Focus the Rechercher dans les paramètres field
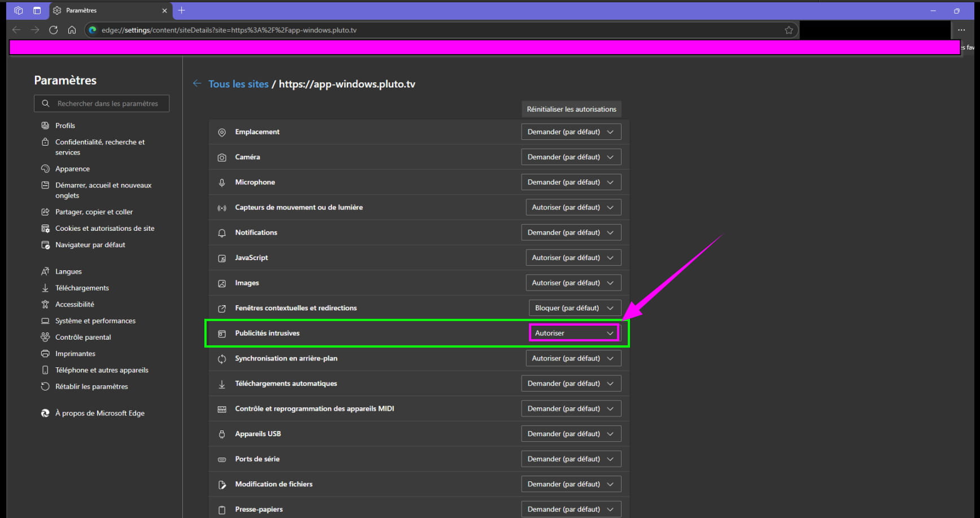Viewport: 980px width, 518px height. (102, 103)
